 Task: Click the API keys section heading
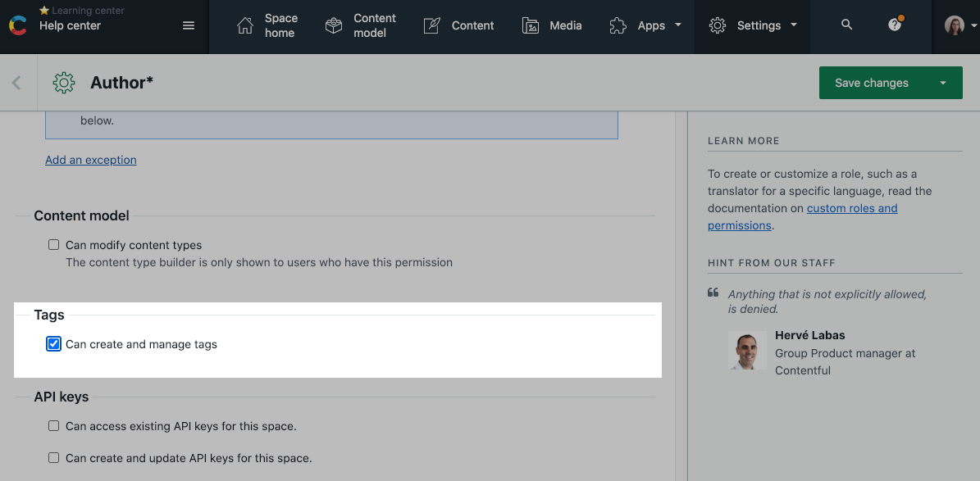62,397
